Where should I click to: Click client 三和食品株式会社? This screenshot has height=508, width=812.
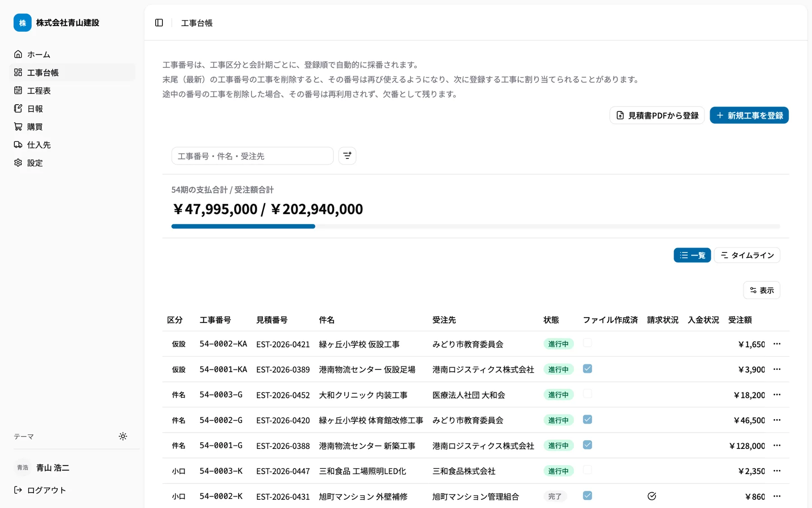(x=464, y=471)
